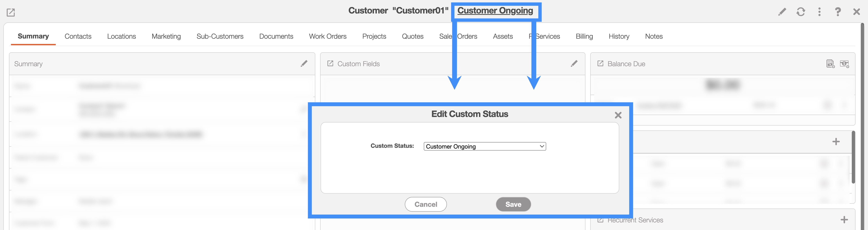Select the Billing tab
This screenshot has width=868, height=230.
tap(584, 36)
